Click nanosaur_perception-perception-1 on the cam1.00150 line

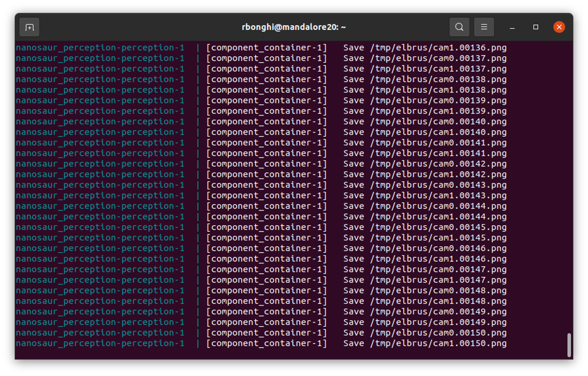[100, 343]
